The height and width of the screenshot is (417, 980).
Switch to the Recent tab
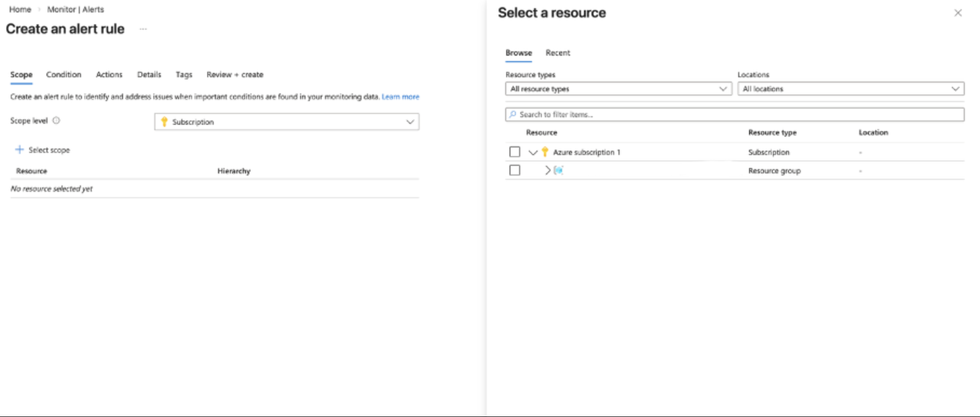557,52
